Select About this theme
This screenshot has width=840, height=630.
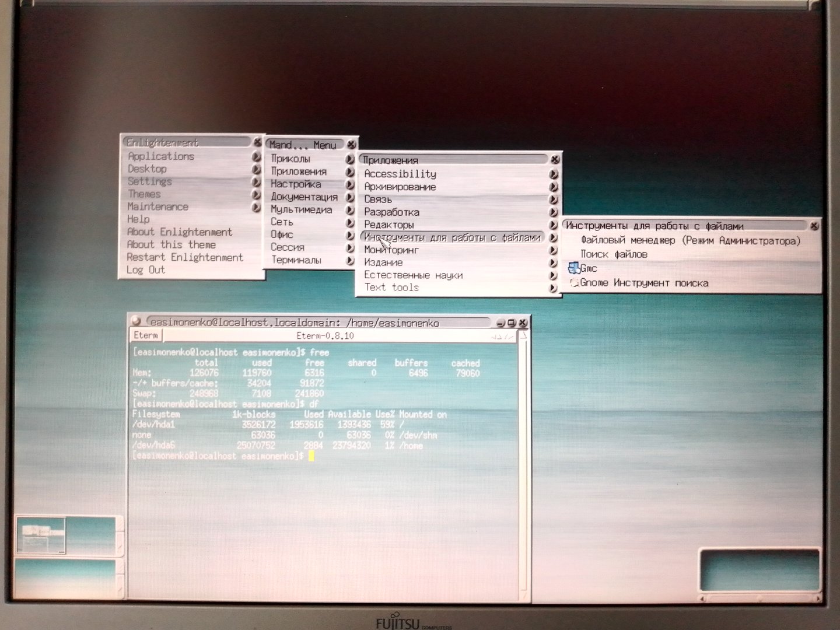tap(171, 245)
